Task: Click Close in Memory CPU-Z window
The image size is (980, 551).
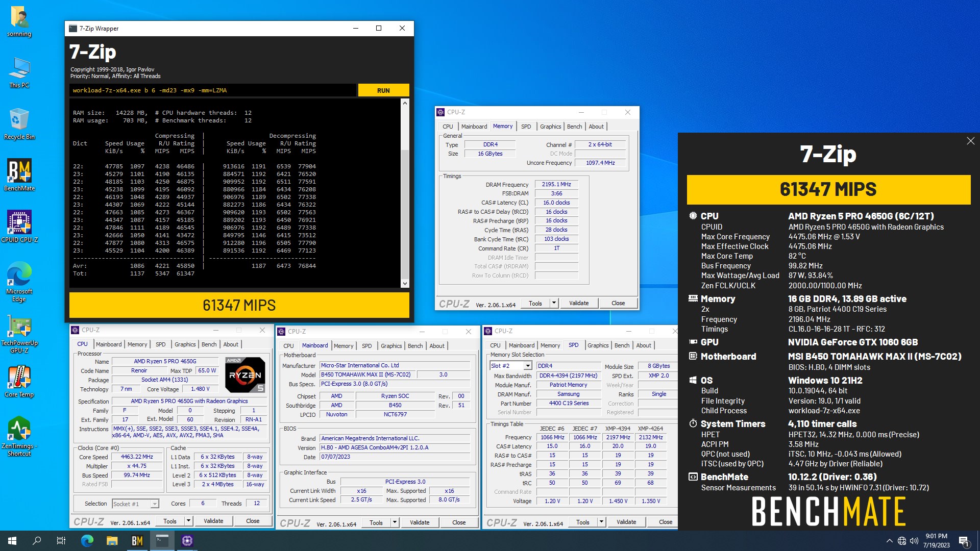Action: coord(618,303)
